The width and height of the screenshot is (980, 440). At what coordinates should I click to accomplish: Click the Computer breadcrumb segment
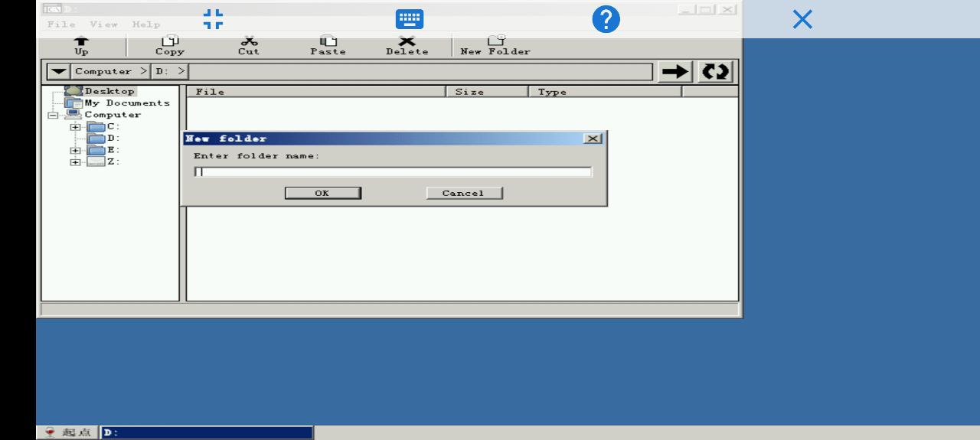[x=112, y=71]
